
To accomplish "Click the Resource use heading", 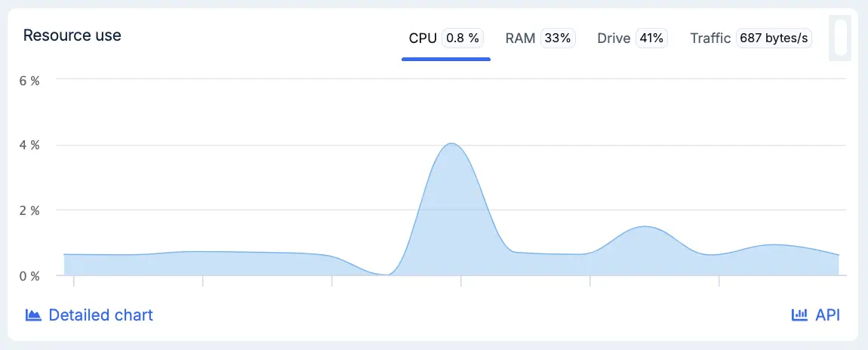I will click(72, 35).
